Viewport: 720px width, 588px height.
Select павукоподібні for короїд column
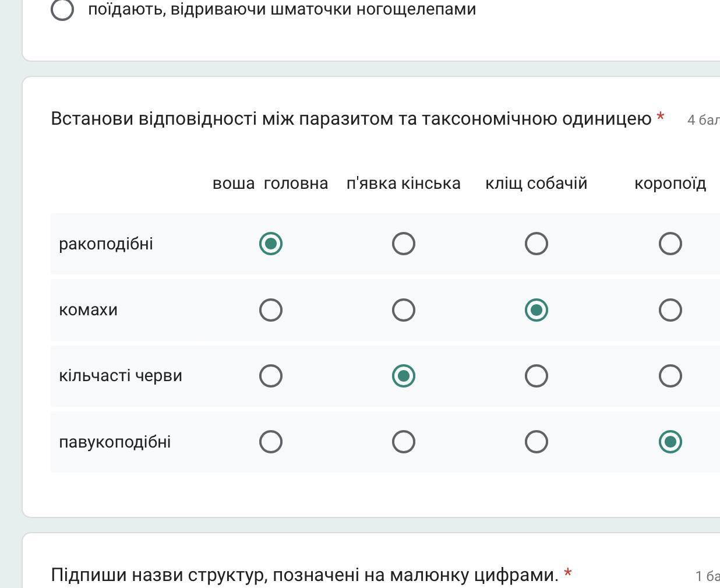[x=670, y=442]
